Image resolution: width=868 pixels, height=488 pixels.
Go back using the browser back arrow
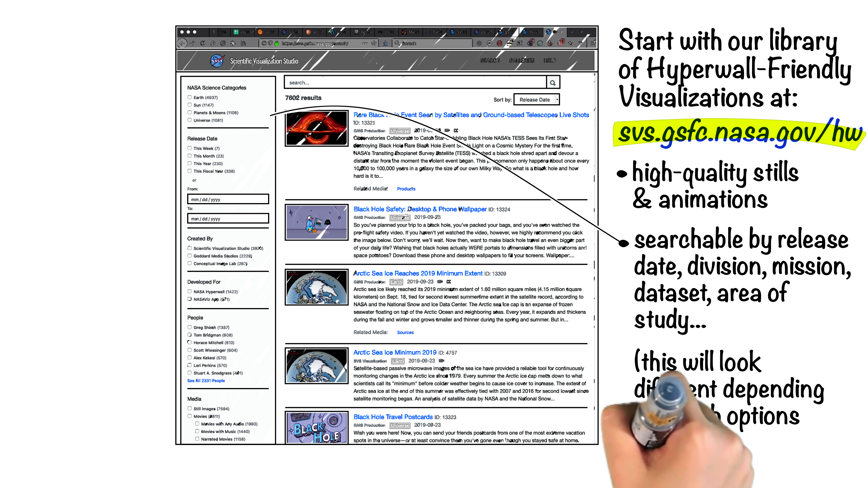(x=182, y=43)
